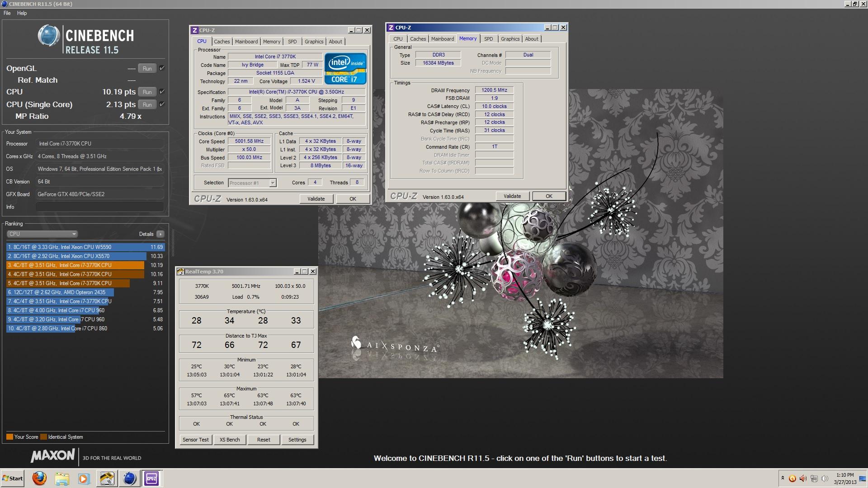Open the red speaker audio tray icon
Image resolution: width=868 pixels, height=488 pixels.
tap(803, 479)
